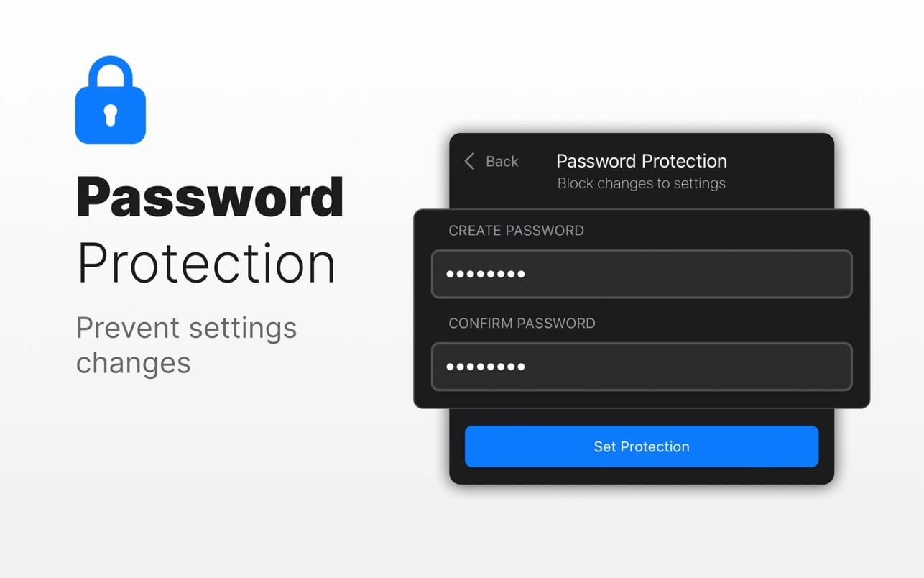Click the blue padlock icon
Screen dimensions: 924x578
click(111, 100)
